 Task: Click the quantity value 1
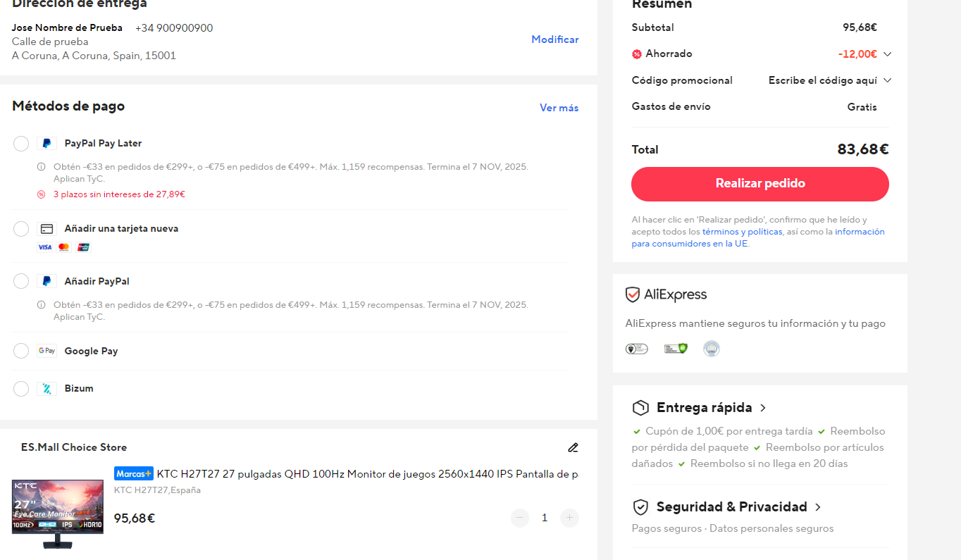pos(545,518)
